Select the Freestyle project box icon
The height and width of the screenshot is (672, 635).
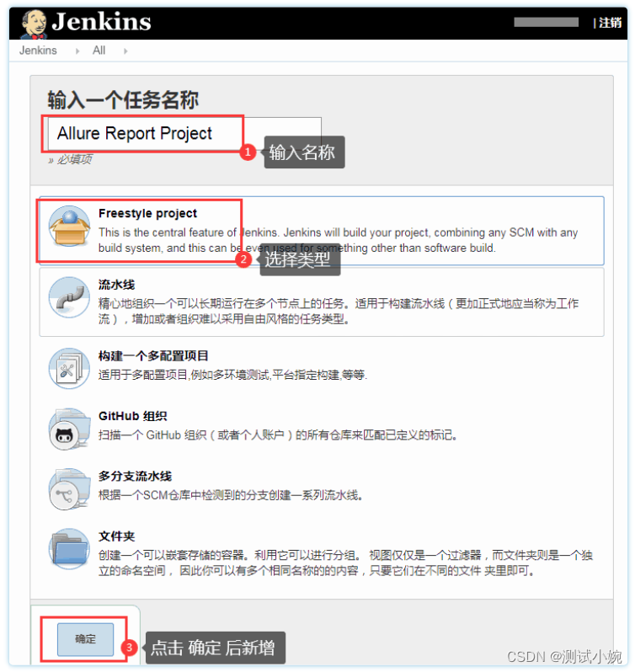point(69,227)
